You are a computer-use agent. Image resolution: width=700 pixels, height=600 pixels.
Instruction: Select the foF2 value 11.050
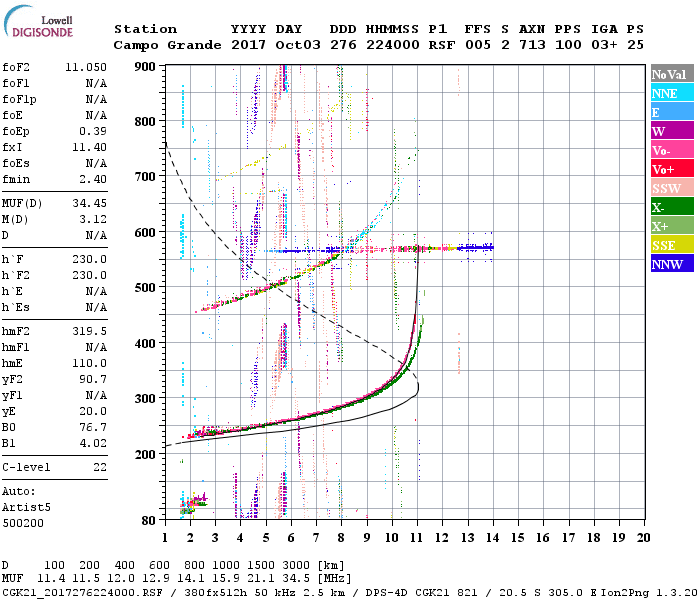87,66
